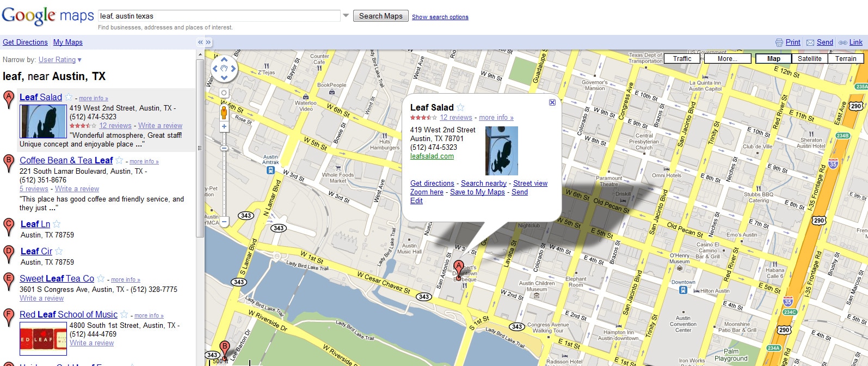
Task: Click the Search Maps button
Action: click(x=380, y=16)
